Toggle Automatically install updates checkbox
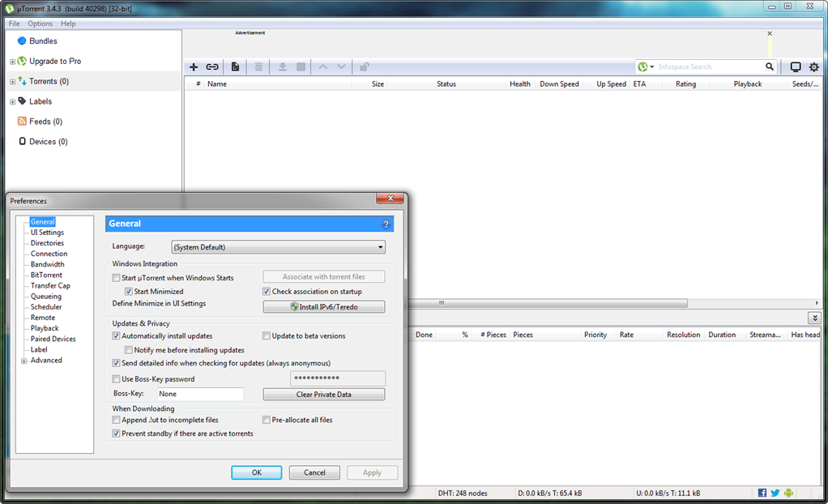Screen dimensions: 828x504 pyautogui.click(x=116, y=336)
